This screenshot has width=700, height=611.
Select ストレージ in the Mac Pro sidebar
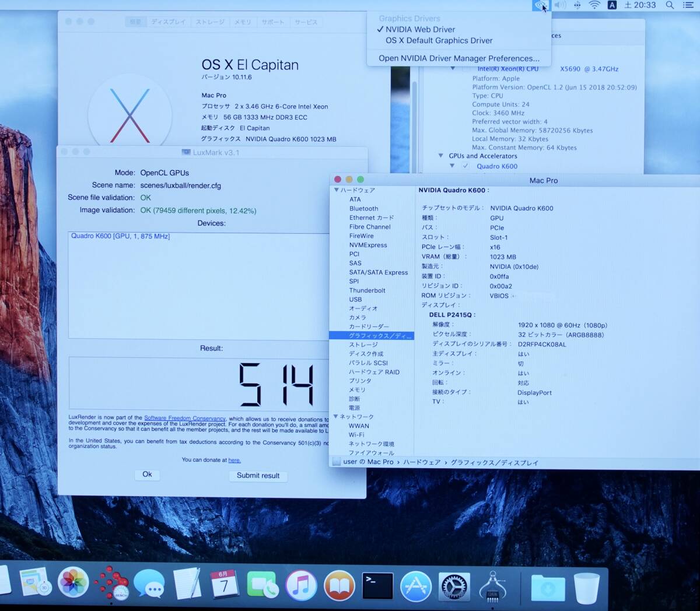click(x=363, y=345)
